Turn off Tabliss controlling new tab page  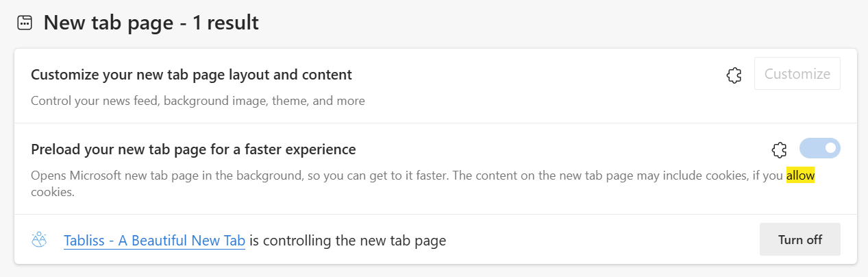pos(800,240)
